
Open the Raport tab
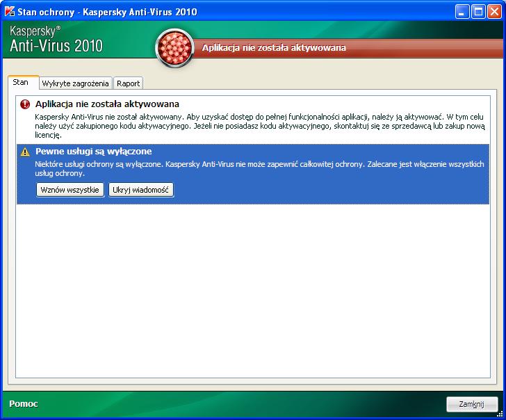[x=128, y=83]
